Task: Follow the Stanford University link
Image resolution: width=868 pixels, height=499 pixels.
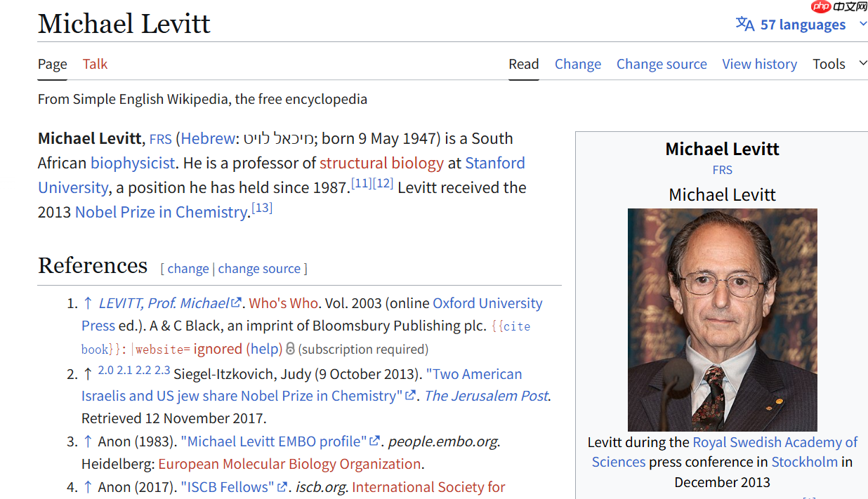Action: (x=494, y=163)
